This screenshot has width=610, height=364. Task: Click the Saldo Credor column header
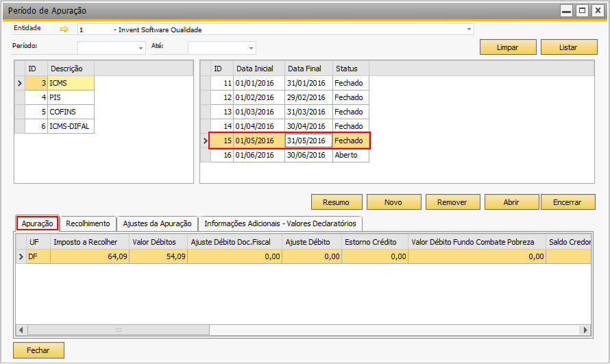tap(568, 242)
